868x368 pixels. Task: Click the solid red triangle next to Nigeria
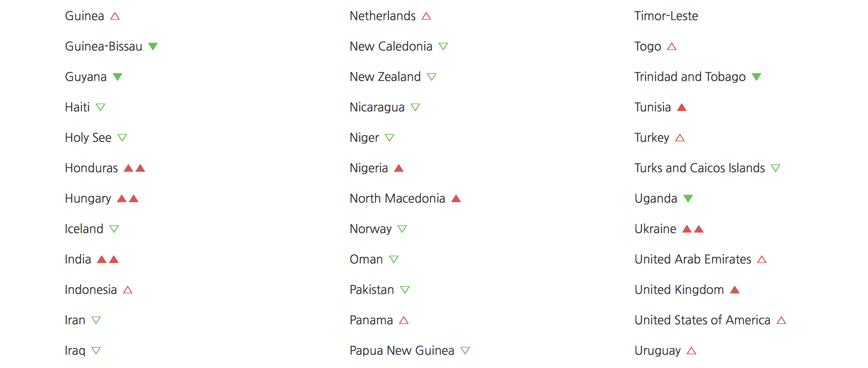click(x=399, y=168)
